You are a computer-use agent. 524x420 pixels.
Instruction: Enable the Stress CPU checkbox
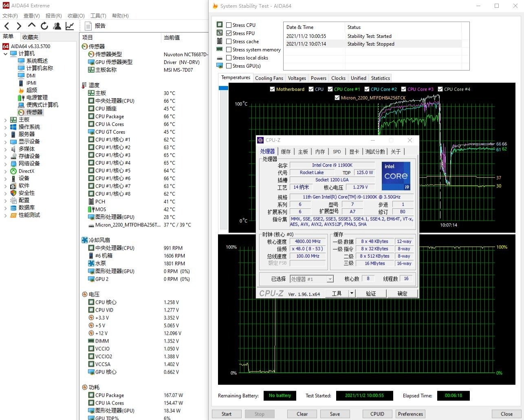(229, 25)
